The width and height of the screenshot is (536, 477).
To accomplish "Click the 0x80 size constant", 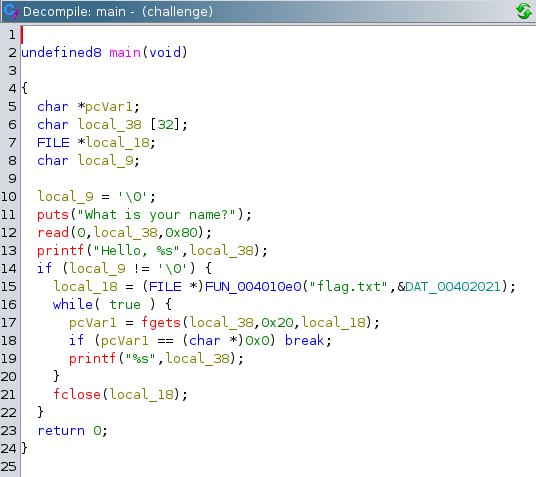I will point(182,233).
